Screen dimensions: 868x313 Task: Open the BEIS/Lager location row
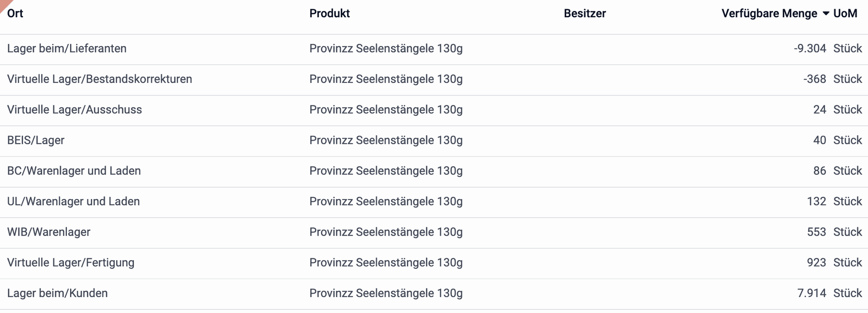click(x=434, y=141)
